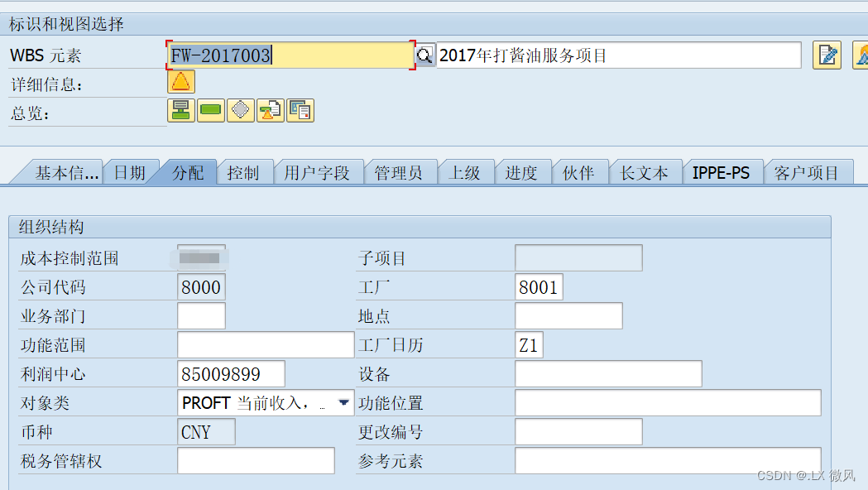Screen dimensions: 868x490
Task: Click the yellow warning triangle detail icon
Action: [180, 81]
